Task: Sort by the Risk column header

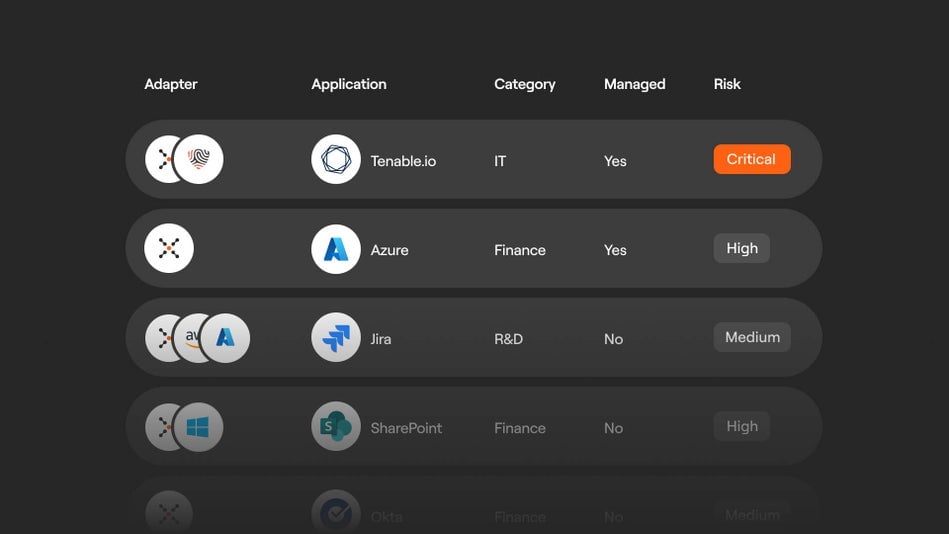Action: (727, 84)
